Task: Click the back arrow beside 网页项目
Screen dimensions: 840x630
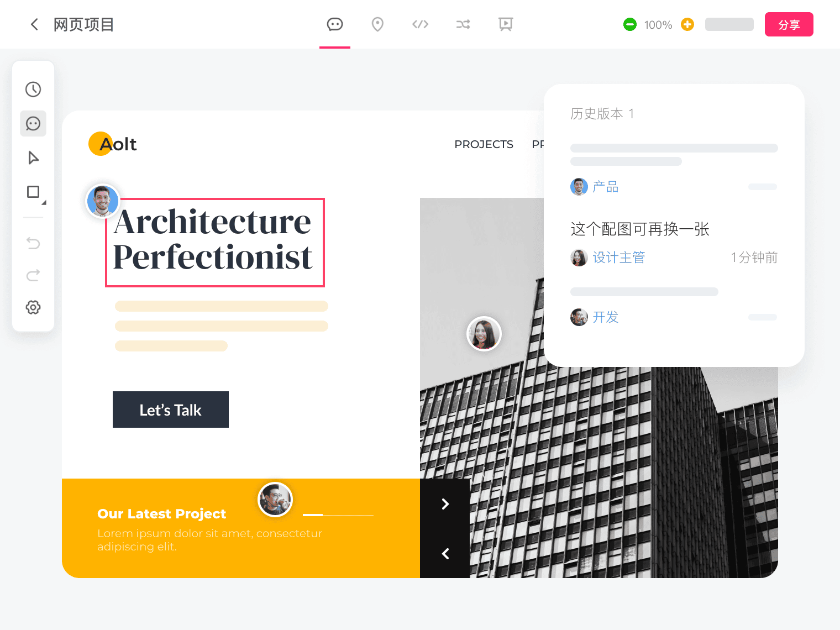Action: pyautogui.click(x=34, y=24)
